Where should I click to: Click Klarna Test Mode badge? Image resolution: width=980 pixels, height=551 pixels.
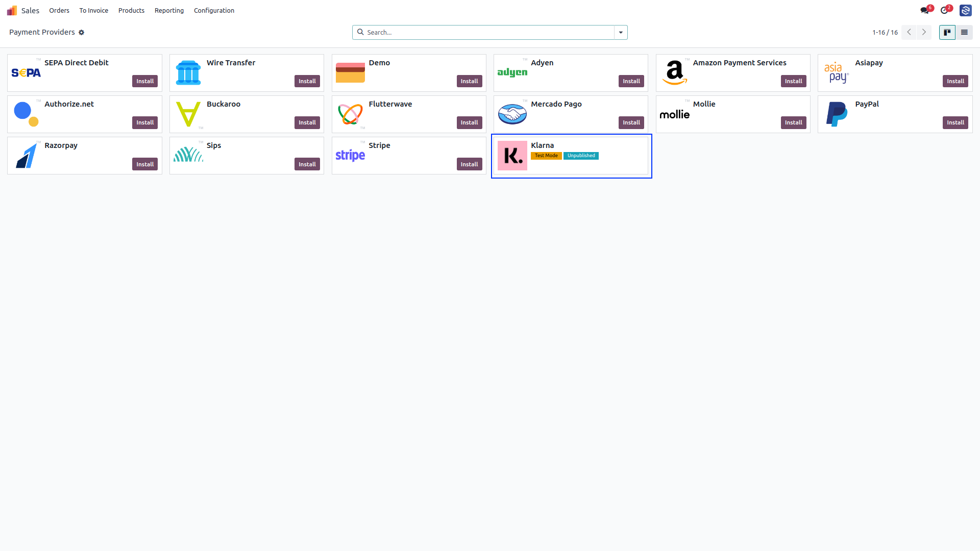pyautogui.click(x=546, y=156)
